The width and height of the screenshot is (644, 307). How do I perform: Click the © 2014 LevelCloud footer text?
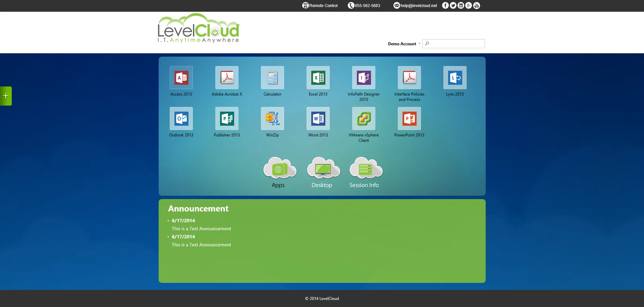[x=322, y=299]
